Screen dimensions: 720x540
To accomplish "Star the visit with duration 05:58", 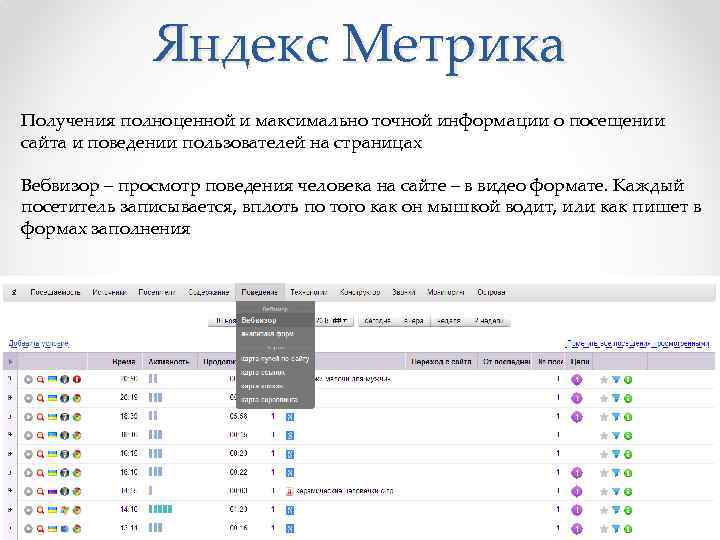I will click(604, 417).
